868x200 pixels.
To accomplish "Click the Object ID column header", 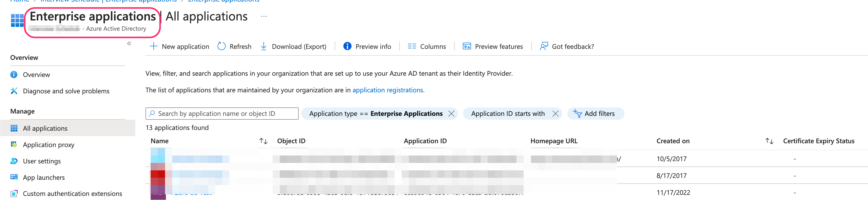I will (291, 141).
